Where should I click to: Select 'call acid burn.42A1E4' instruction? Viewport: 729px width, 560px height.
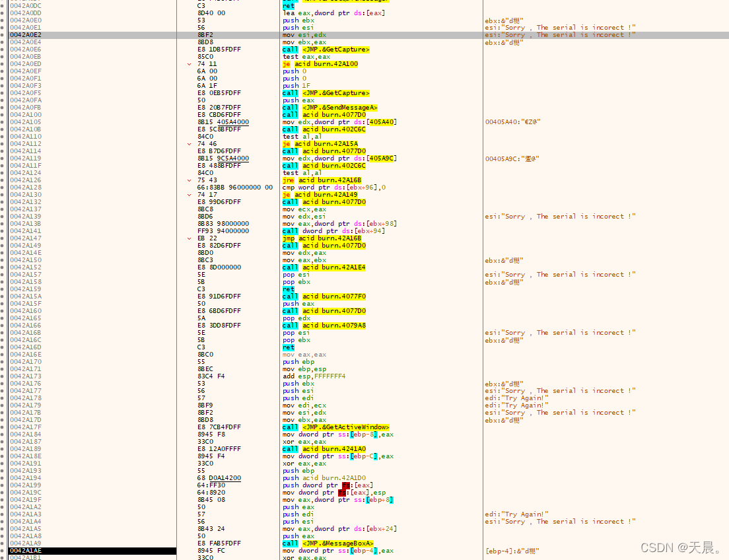(324, 267)
